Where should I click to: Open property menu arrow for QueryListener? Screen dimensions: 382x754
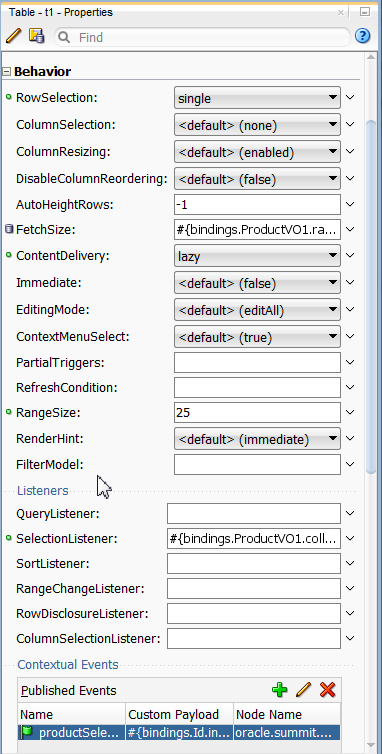coord(350,513)
